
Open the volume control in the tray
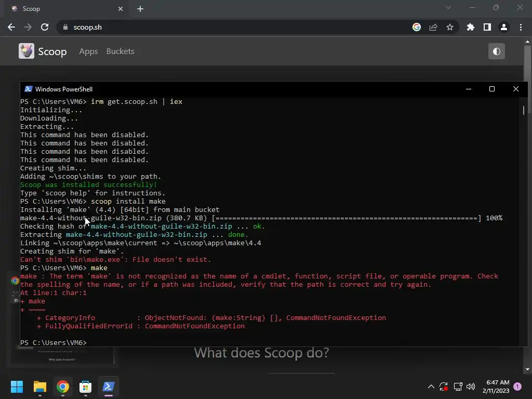[x=471, y=387]
